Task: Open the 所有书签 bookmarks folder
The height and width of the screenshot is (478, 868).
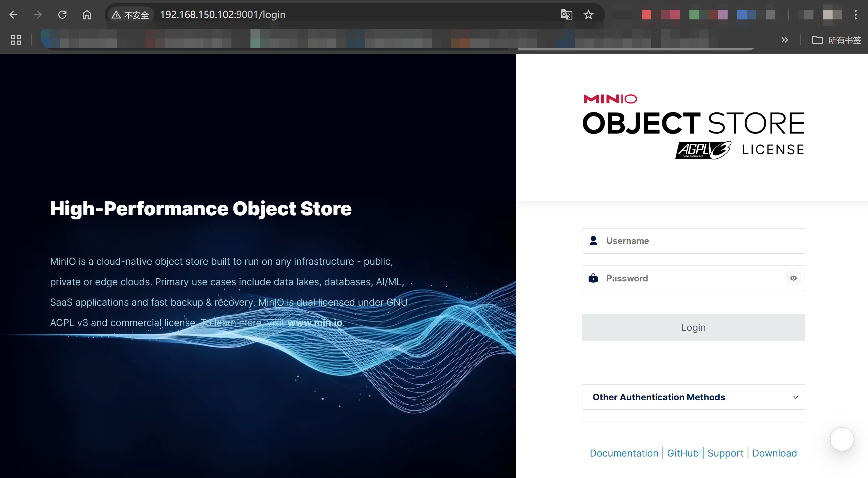Action: [x=837, y=40]
